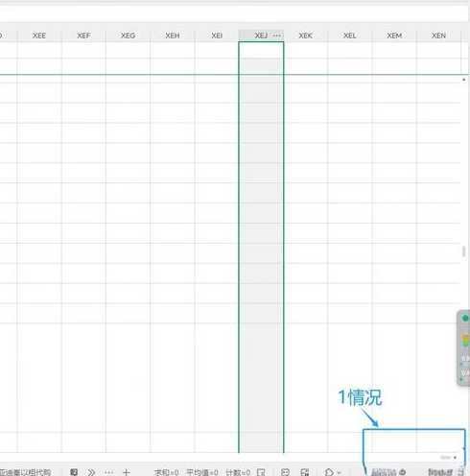The image size is (470, 476).
Task: Click the icon right after 计数=0
Action: (261, 472)
